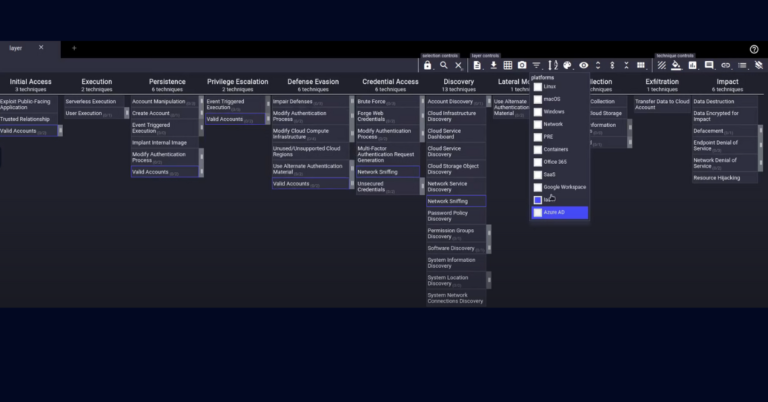
Task: Expand annotated sub-techniques icon
Action: click(x=612, y=65)
